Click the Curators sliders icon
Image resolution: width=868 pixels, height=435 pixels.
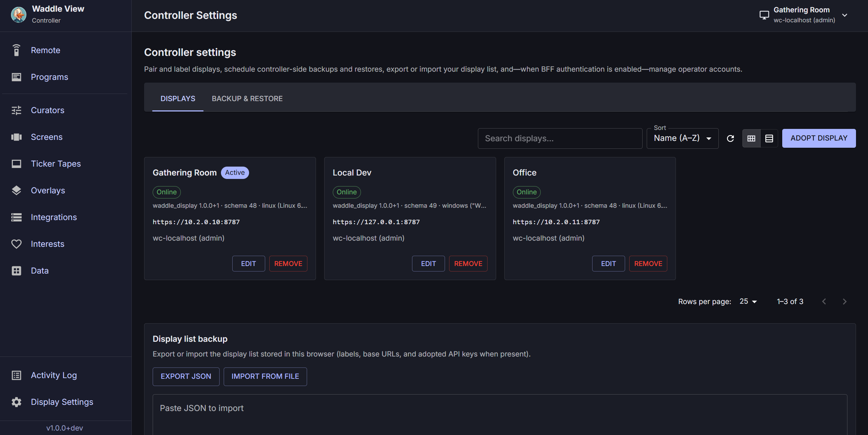tap(16, 110)
